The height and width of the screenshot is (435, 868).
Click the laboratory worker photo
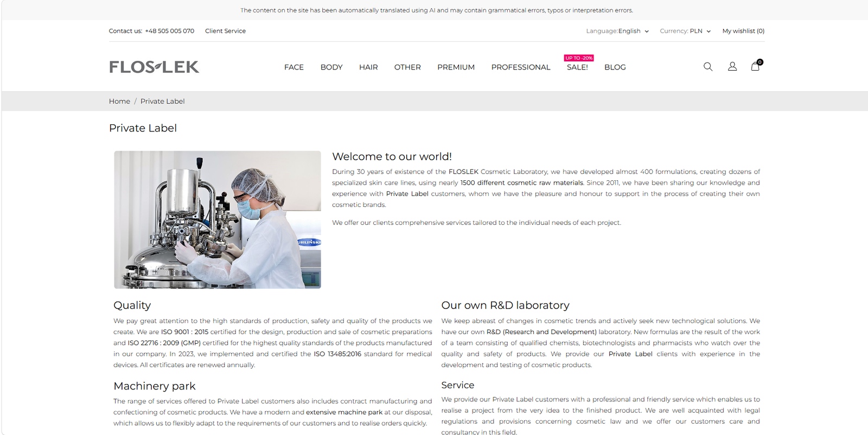coord(218,219)
